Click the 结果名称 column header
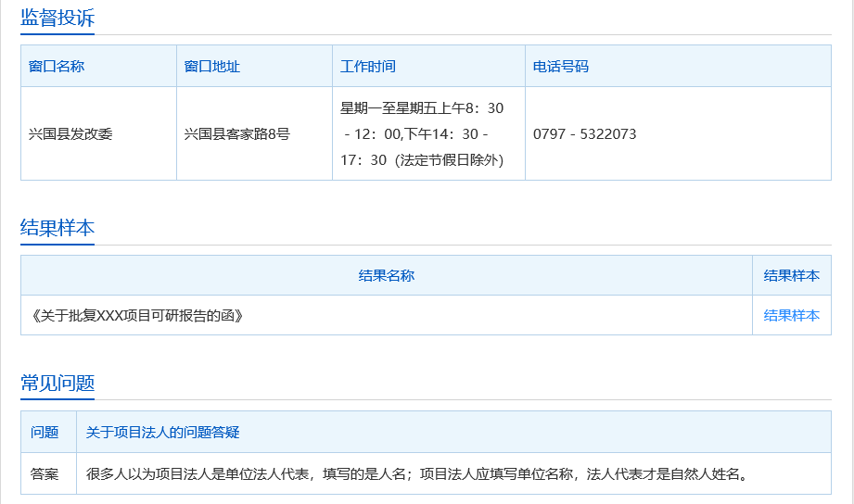854x504 pixels. pos(387,275)
